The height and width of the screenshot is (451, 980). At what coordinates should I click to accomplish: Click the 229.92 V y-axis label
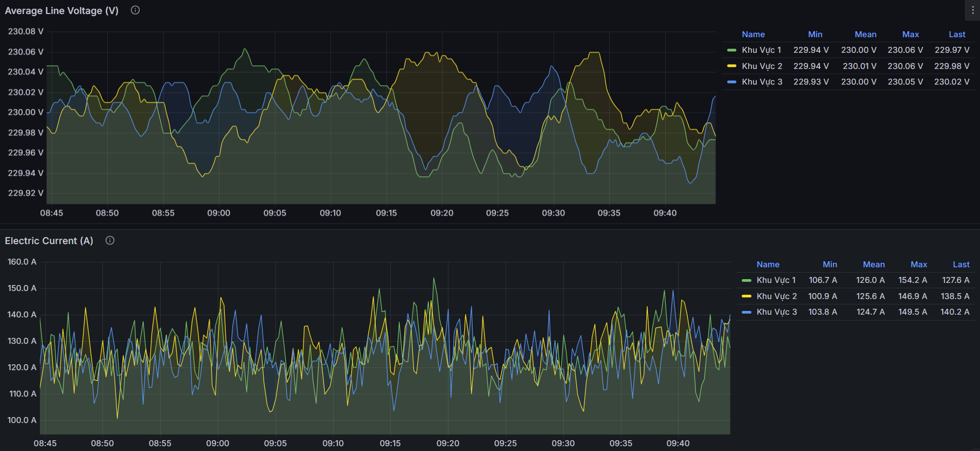[x=26, y=193]
